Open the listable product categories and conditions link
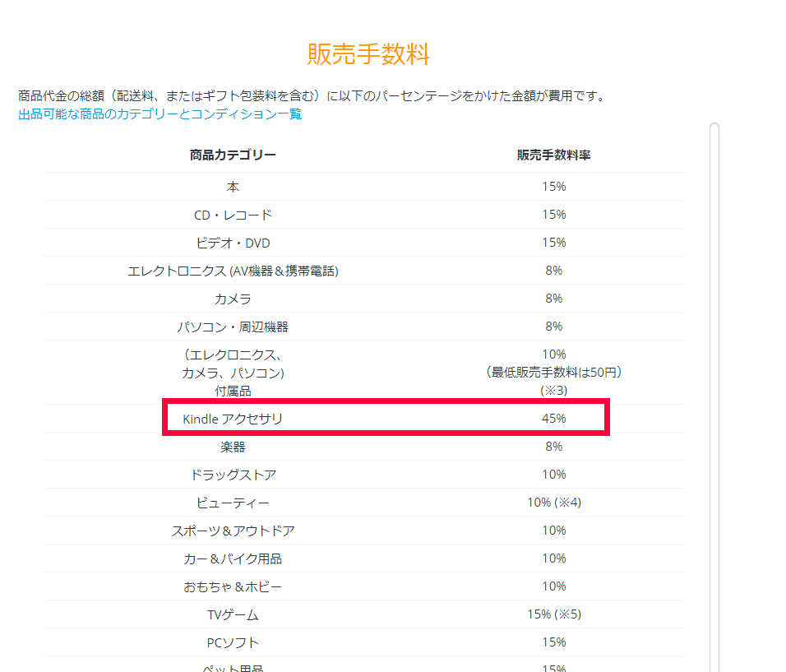Image resolution: width=786 pixels, height=672 pixels. pyautogui.click(x=160, y=114)
